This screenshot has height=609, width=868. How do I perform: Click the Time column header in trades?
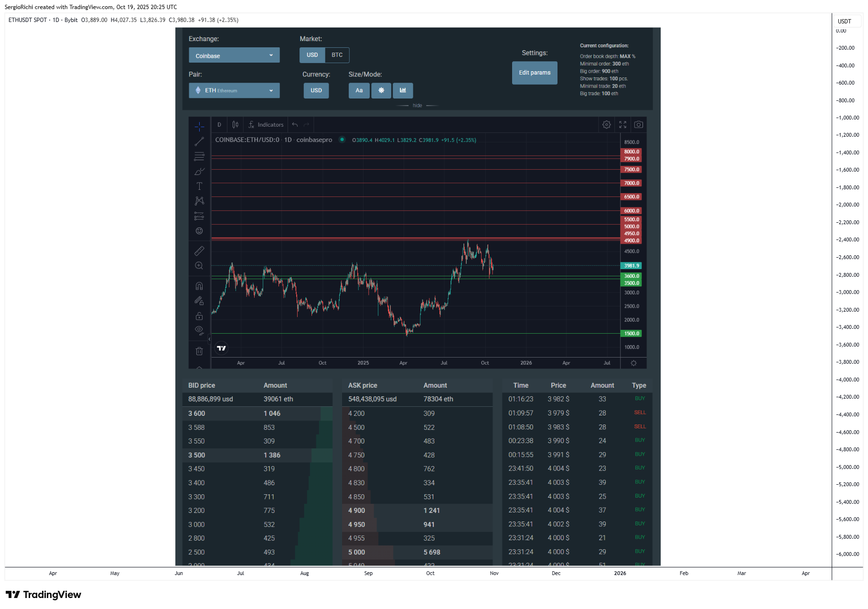(521, 385)
